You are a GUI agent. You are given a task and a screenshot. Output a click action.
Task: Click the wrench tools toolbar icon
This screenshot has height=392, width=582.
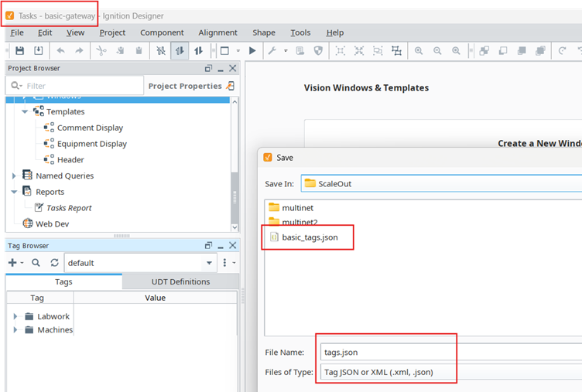click(x=272, y=51)
